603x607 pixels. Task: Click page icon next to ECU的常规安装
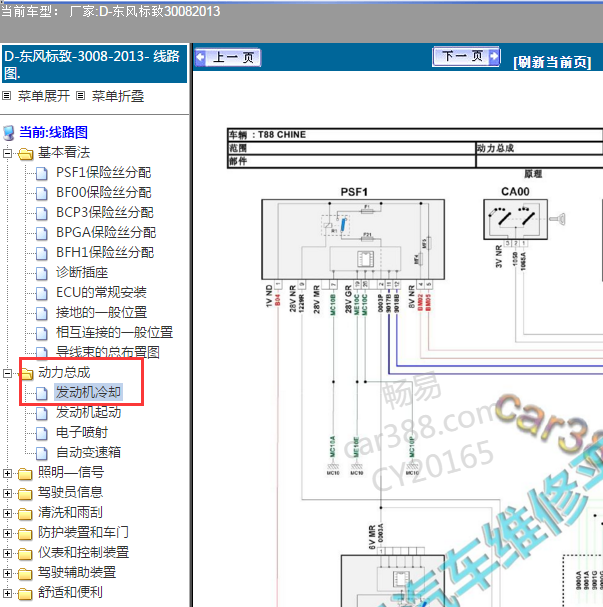(42, 293)
